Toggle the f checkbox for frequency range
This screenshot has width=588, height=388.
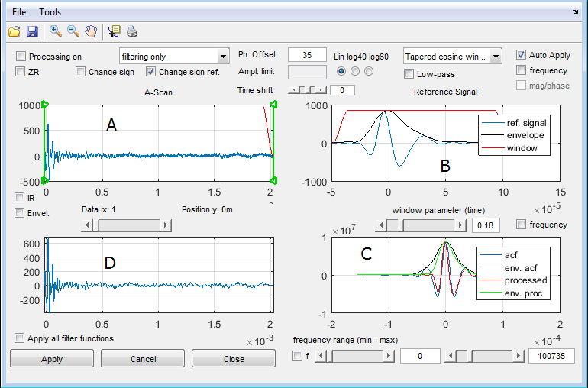[x=297, y=355]
